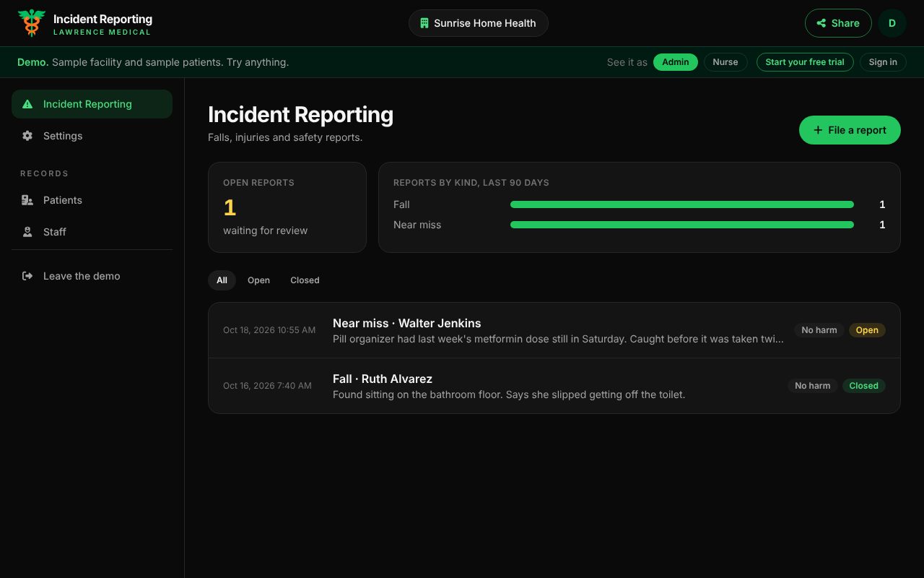This screenshot has width=924, height=578.
Task: Open the Fall · Ruth Alvarez report
Action: [x=554, y=386]
